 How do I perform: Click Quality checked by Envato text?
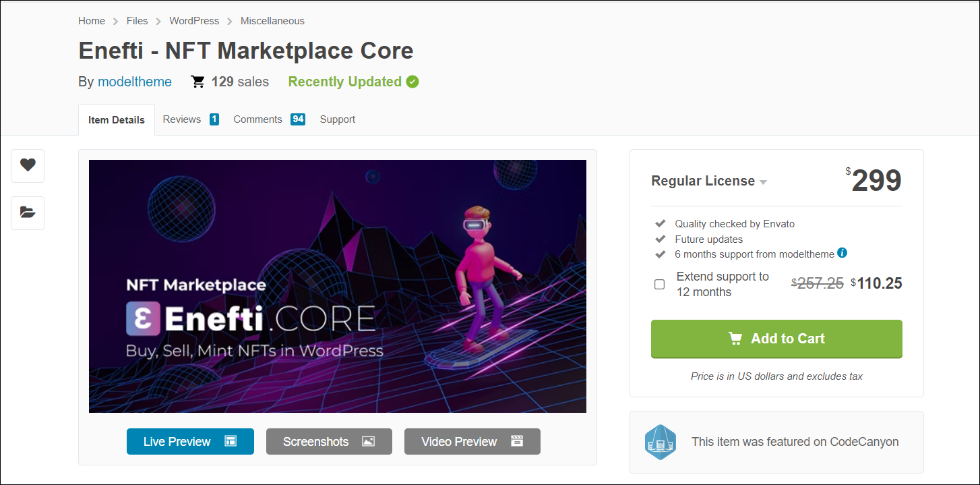pyautogui.click(x=735, y=224)
